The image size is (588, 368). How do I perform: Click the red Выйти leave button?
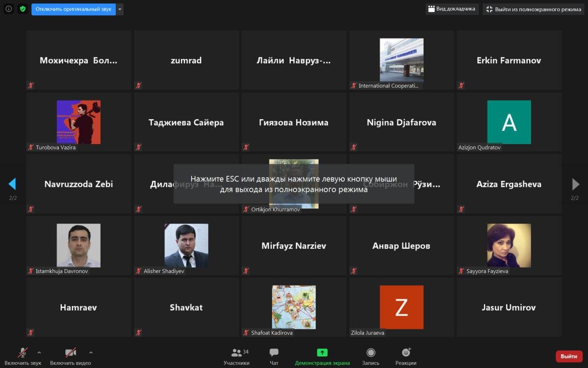pos(569,356)
